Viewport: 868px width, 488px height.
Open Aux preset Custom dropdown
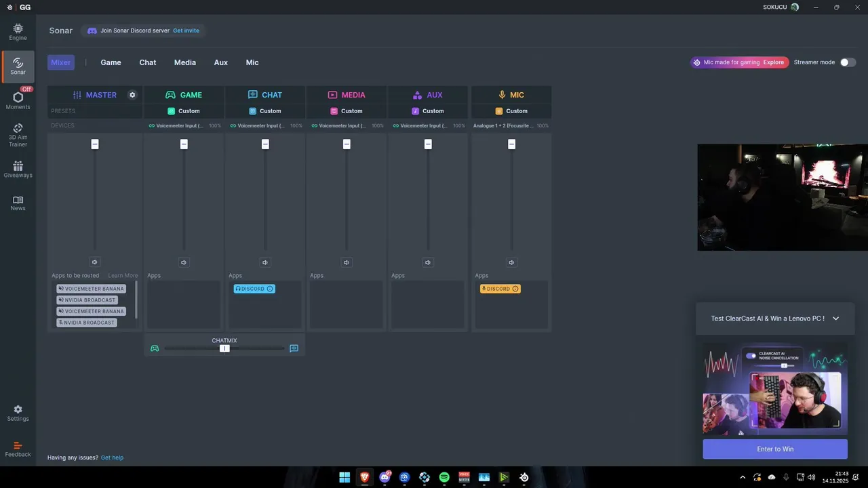pyautogui.click(x=428, y=111)
